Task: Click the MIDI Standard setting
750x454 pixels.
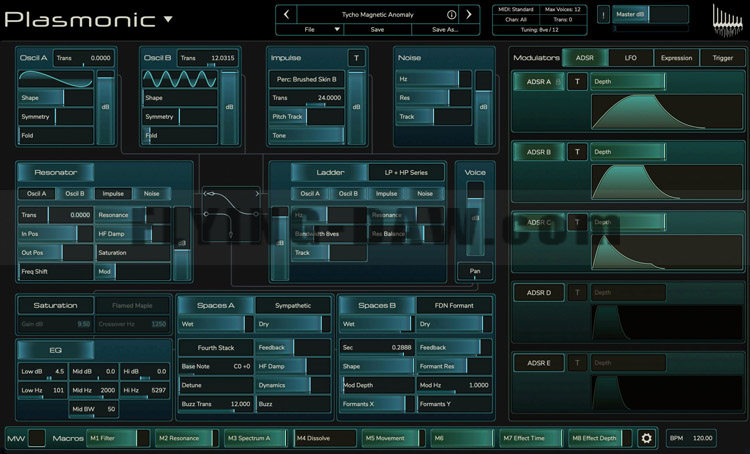Action: (x=516, y=10)
